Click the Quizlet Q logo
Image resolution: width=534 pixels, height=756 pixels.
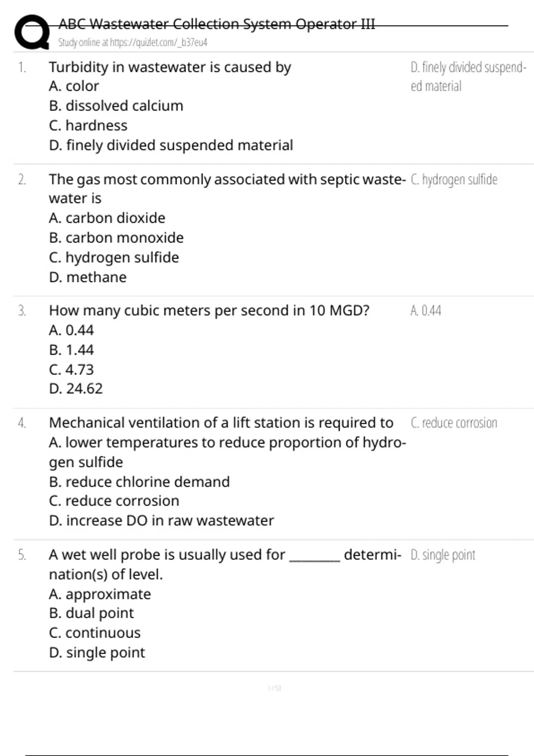point(32,32)
